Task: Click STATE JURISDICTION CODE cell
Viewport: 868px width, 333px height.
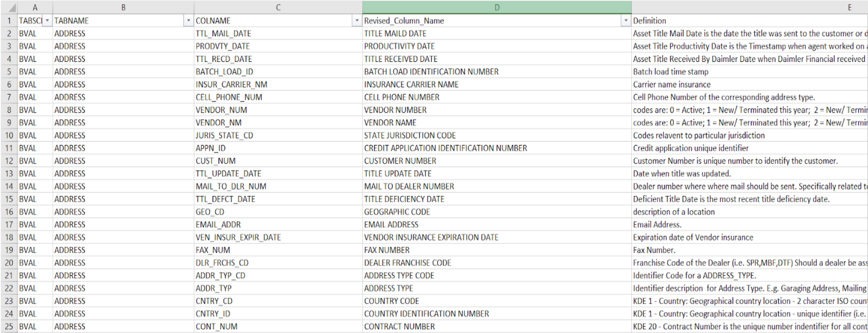Action: 497,135
